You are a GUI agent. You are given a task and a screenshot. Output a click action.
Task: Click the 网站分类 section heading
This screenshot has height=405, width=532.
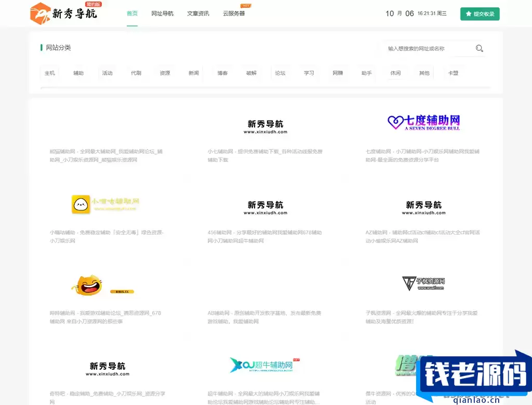pos(58,47)
